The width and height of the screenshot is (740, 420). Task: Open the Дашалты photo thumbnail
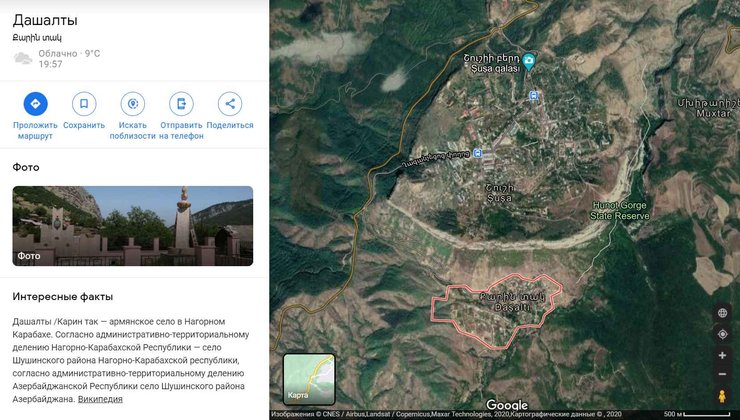coord(132,226)
